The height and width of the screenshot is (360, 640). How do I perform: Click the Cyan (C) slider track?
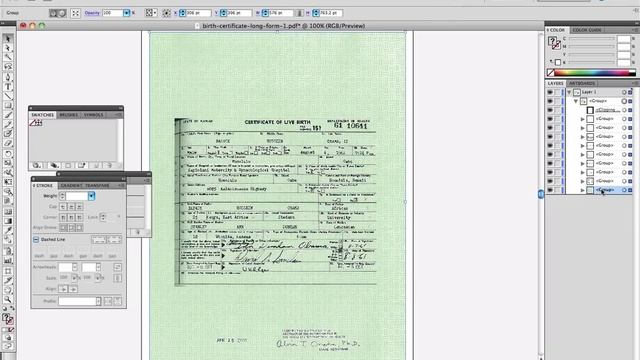(592, 39)
